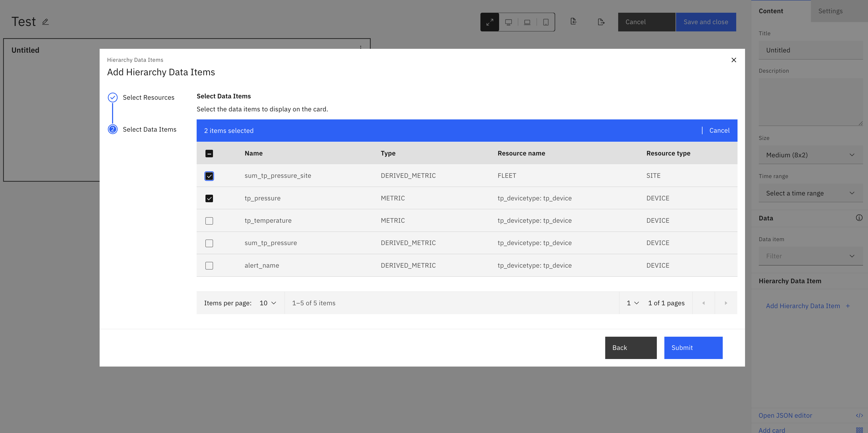Switch to tablet screen preview icon
The height and width of the screenshot is (433, 868).
click(x=546, y=22)
